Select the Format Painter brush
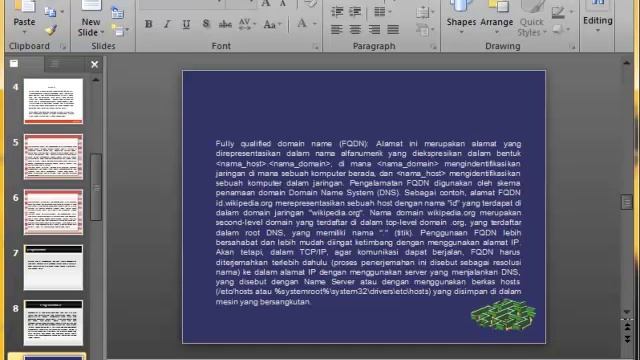This screenshot has height=360, width=640. click(x=51, y=29)
